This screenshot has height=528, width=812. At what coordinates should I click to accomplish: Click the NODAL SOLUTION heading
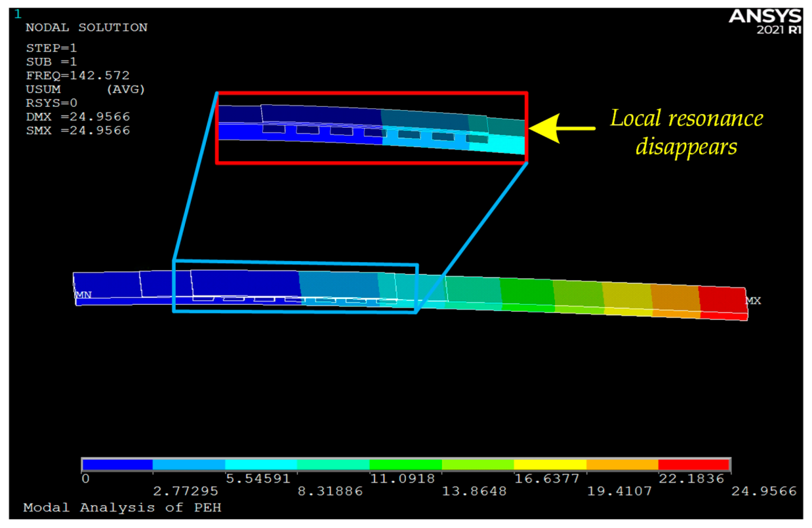click(86, 28)
